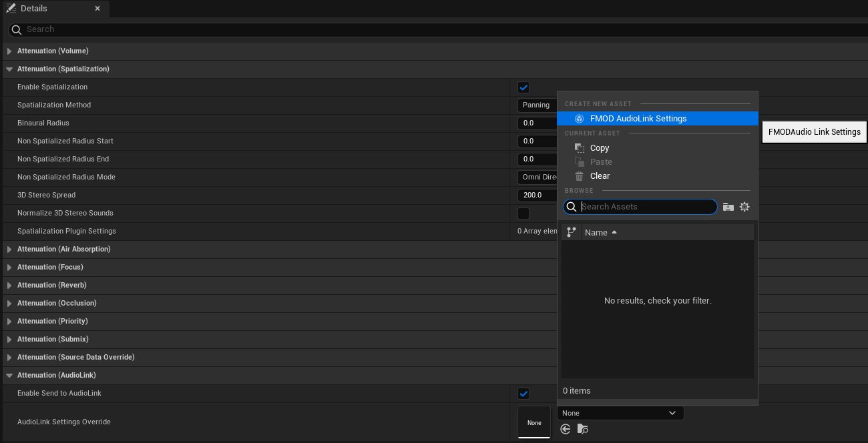
Task: Click the source control column icon
Action: (571, 232)
